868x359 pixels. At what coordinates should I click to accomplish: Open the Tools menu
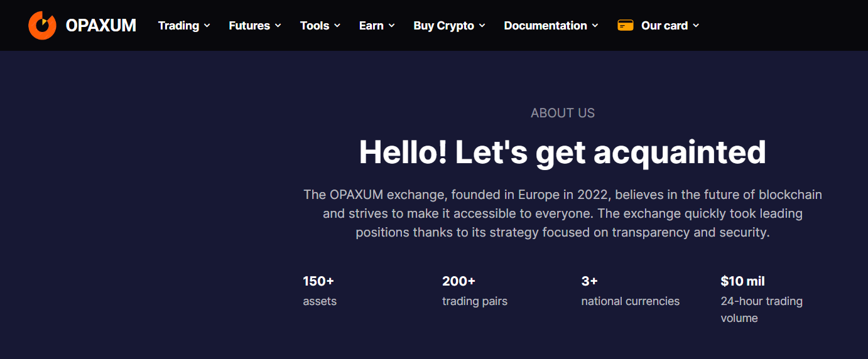click(320, 26)
